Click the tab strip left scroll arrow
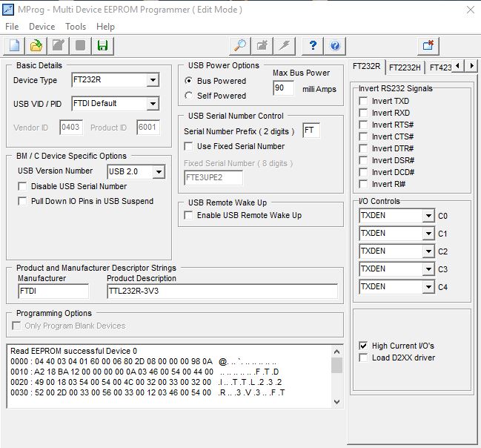This screenshot has width=481, height=448. [458, 66]
